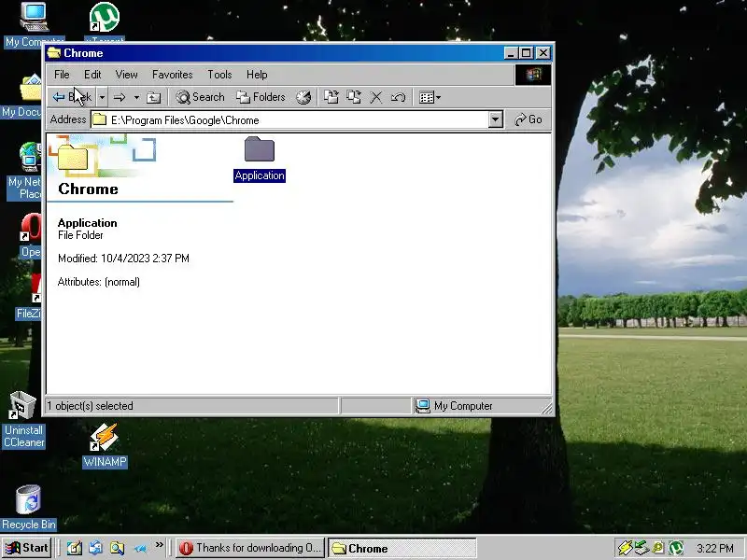Screen dimensions: 747x560
Task: Click the Modified date text in details
Action: tap(123, 259)
